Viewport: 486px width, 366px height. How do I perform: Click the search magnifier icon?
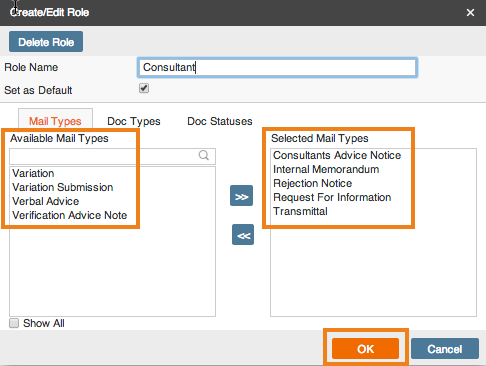tap(204, 155)
